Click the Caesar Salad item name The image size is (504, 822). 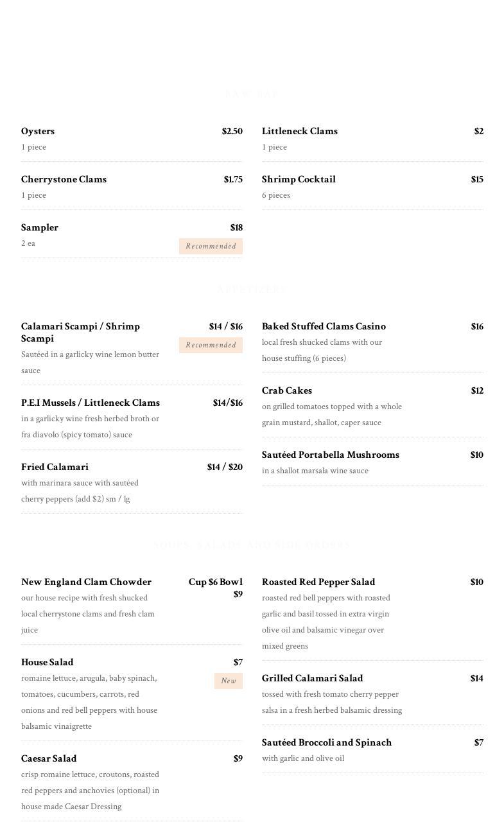tap(49, 758)
